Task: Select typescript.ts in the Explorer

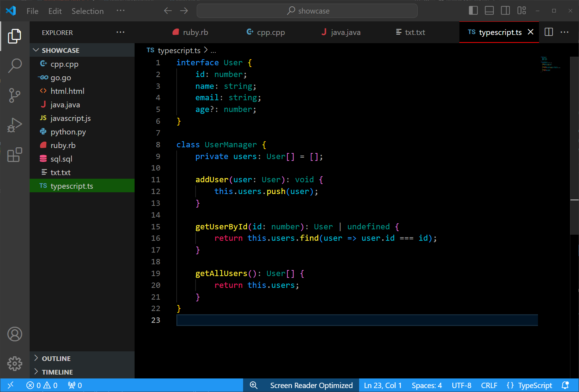Action: click(82, 186)
